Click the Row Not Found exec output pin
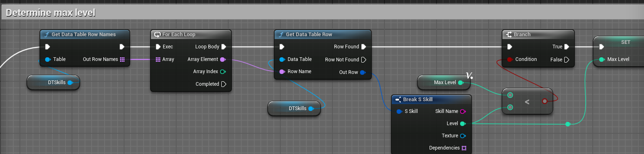 (364, 60)
